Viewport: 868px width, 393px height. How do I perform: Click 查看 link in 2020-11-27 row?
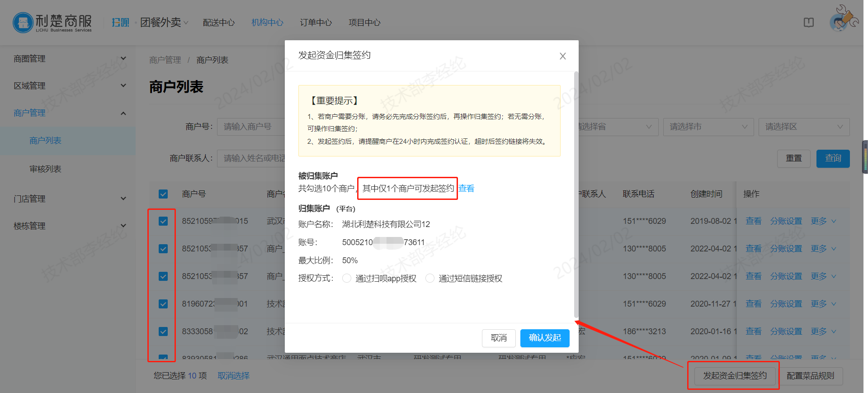[754, 304]
